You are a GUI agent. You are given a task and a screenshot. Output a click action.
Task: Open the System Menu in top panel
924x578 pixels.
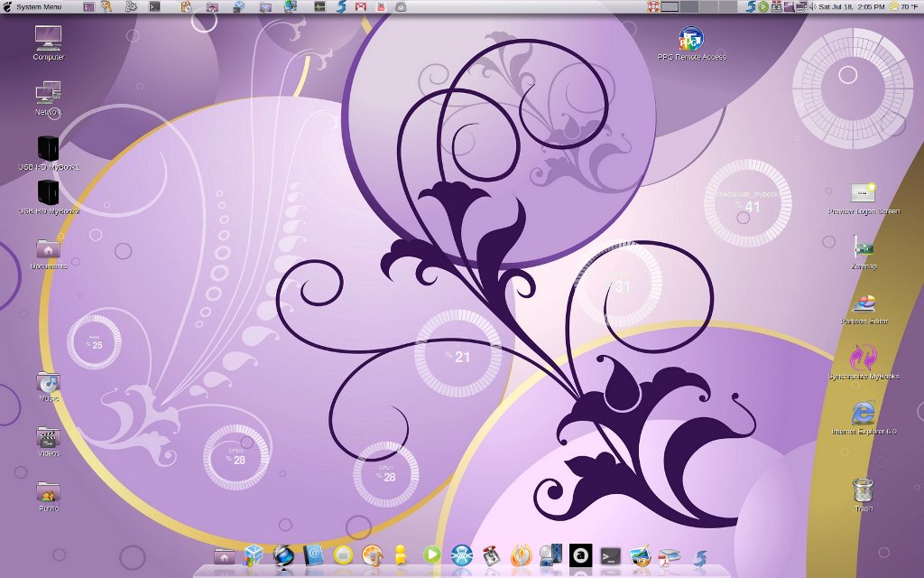coord(32,6)
